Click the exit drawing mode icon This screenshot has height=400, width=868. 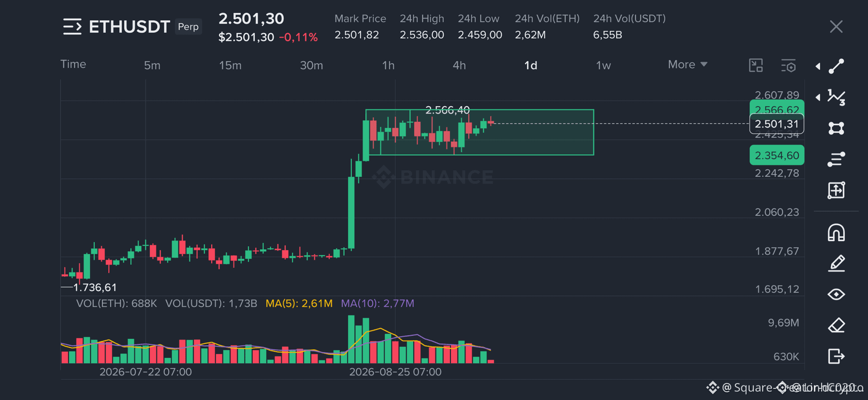coord(837,356)
